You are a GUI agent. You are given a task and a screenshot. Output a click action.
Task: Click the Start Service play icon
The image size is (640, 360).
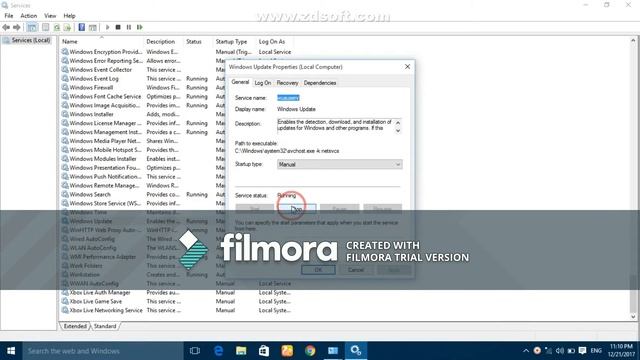pyautogui.click(x=107, y=27)
